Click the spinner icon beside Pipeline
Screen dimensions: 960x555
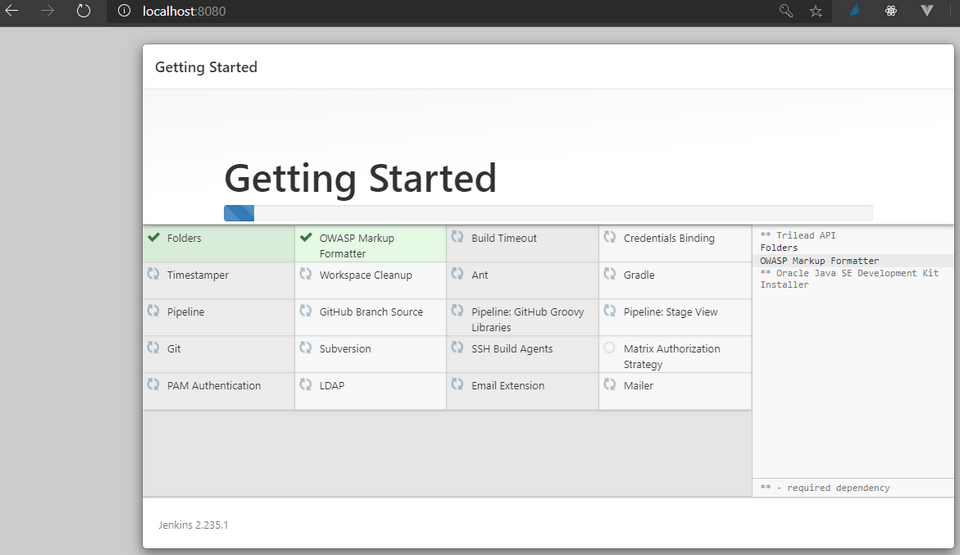[x=153, y=310]
